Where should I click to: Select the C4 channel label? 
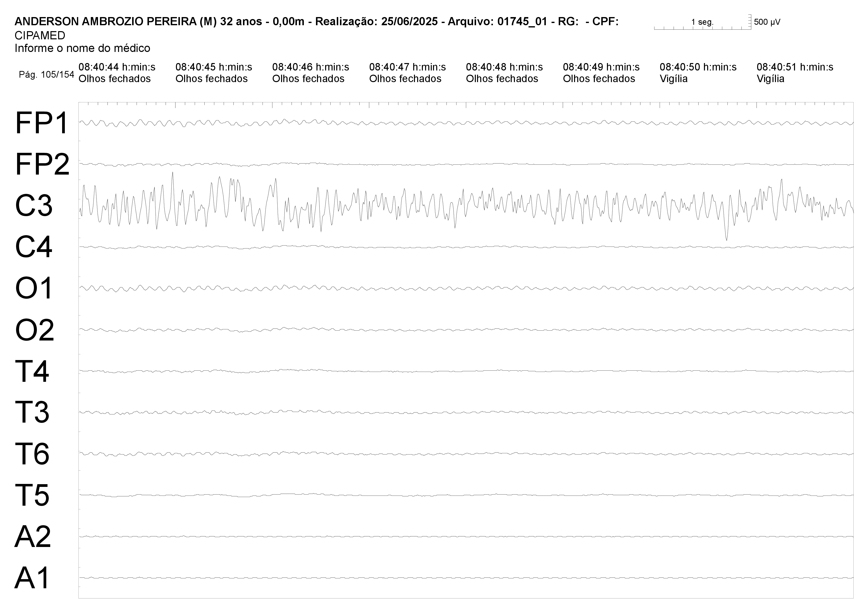coord(34,247)
